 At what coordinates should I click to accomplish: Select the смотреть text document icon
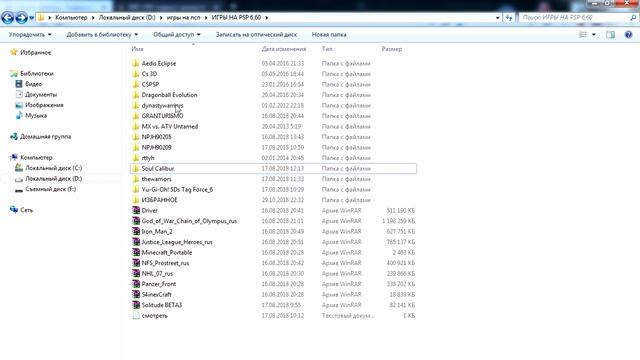[136, 316]
